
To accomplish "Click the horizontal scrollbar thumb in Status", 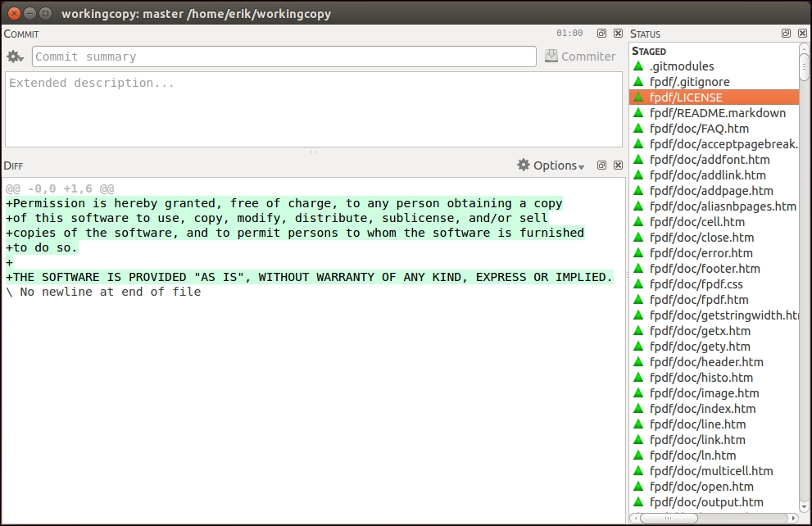I will click(669, 518).
